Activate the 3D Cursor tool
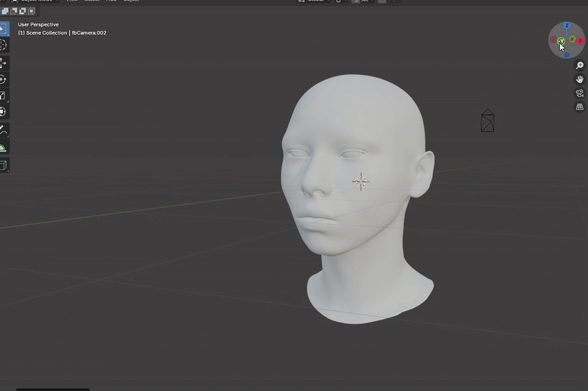 3,45
